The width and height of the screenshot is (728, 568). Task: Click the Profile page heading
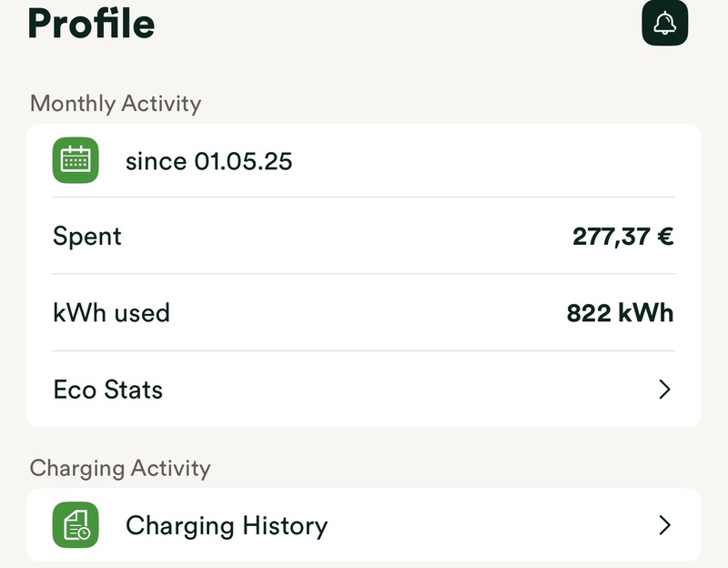tap(91, 24)
